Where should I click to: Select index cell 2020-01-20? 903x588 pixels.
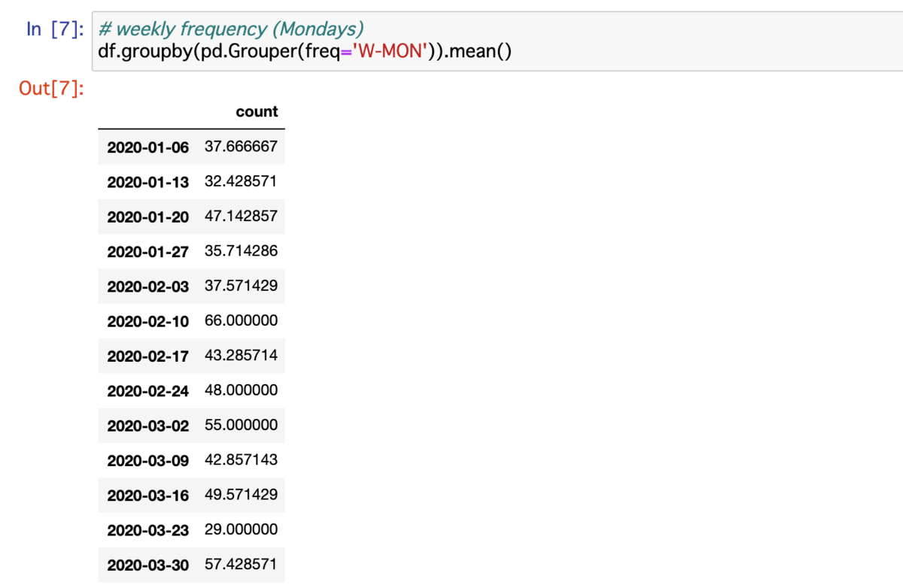[148, 217]
